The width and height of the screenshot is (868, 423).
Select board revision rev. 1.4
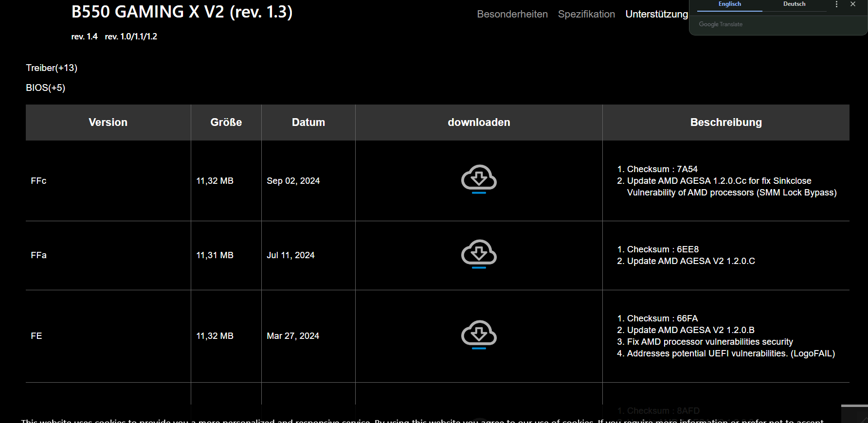pos(84,36)
